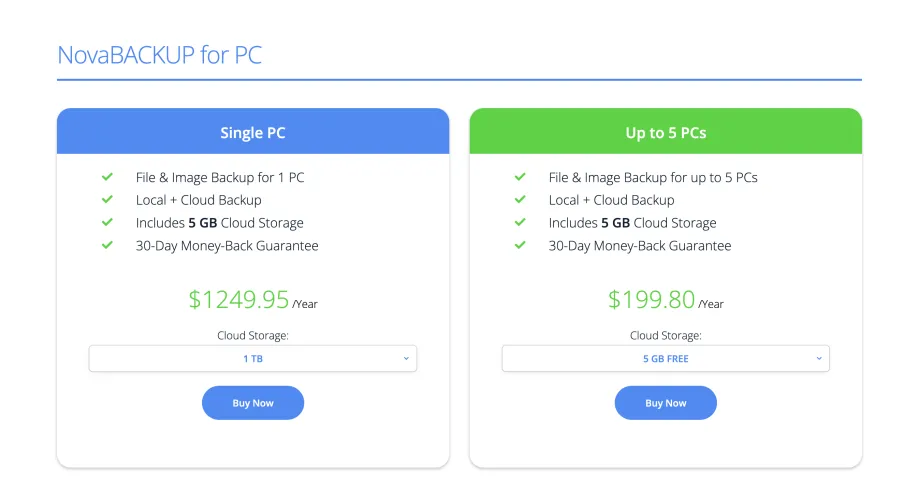The width and height of the screenshot is (904, 500).
Task: Click checkmark by 5 PCs plan 5 GB Cloud Storage
Action: tap(520, 223)
